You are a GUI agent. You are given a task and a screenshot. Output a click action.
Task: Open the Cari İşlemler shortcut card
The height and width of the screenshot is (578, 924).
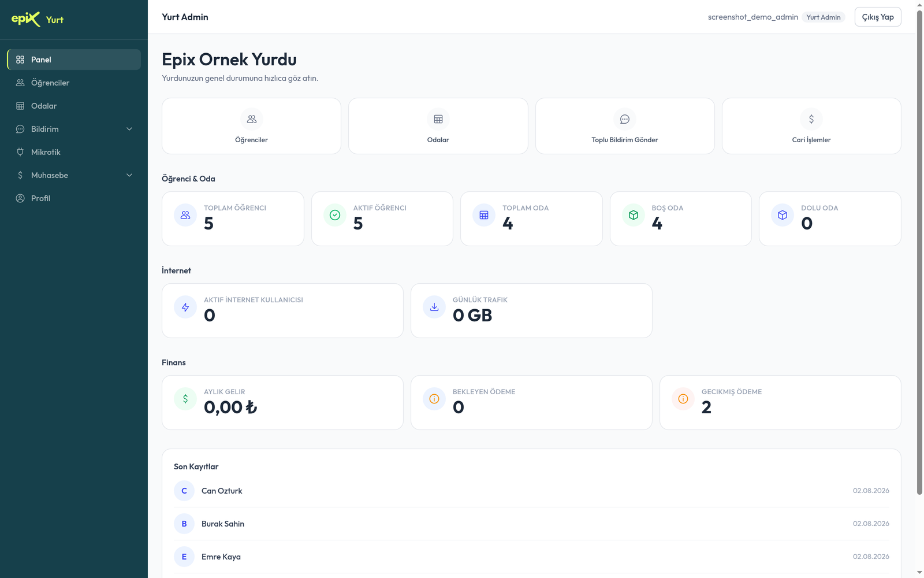811,126
